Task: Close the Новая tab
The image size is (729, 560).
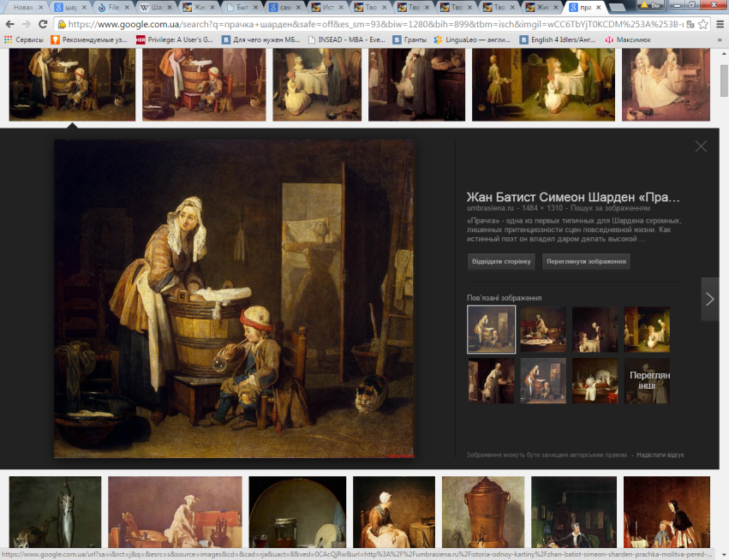Action: [40, 8]
